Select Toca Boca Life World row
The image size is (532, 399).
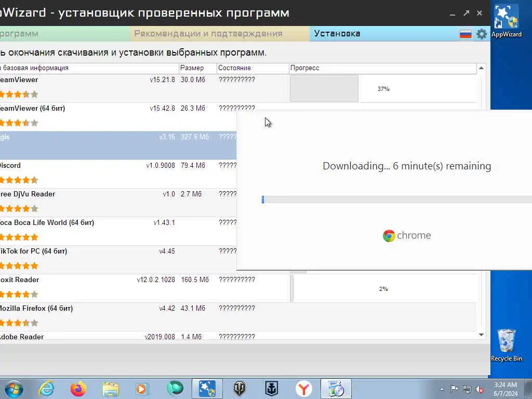coord(118,231)
